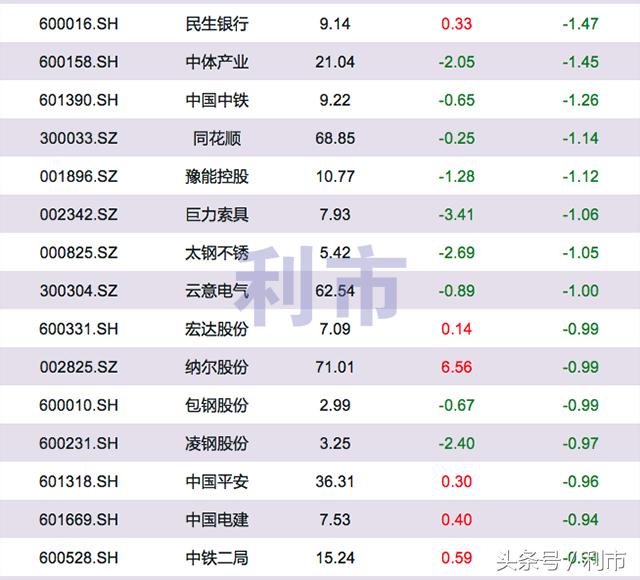
Task: Click the stock name 云意电气
Action: coord(217,291)
